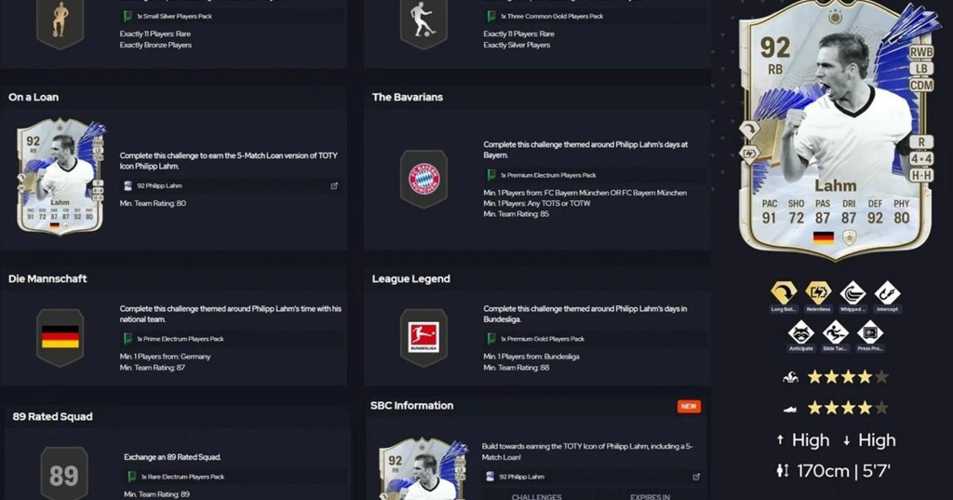The image size is (953, 500).
Task: Click the NEW badge on SBC Information
Action: [689, 406]
